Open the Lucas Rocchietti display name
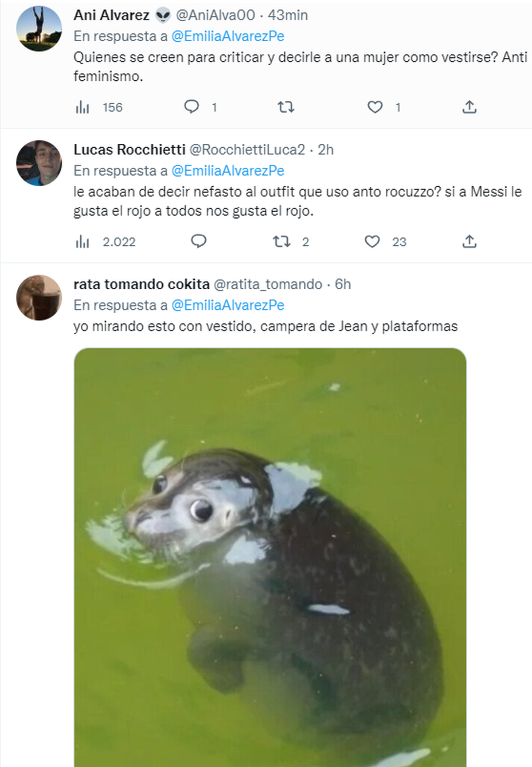532x767 pixels. tap(129, 150)
